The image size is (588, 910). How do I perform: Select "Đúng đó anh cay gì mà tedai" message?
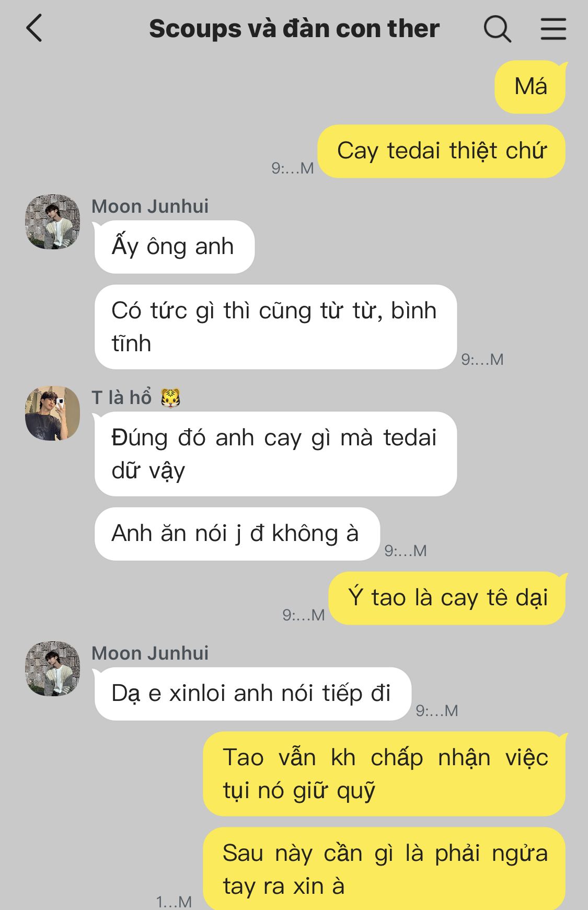[x=275, y=454]
